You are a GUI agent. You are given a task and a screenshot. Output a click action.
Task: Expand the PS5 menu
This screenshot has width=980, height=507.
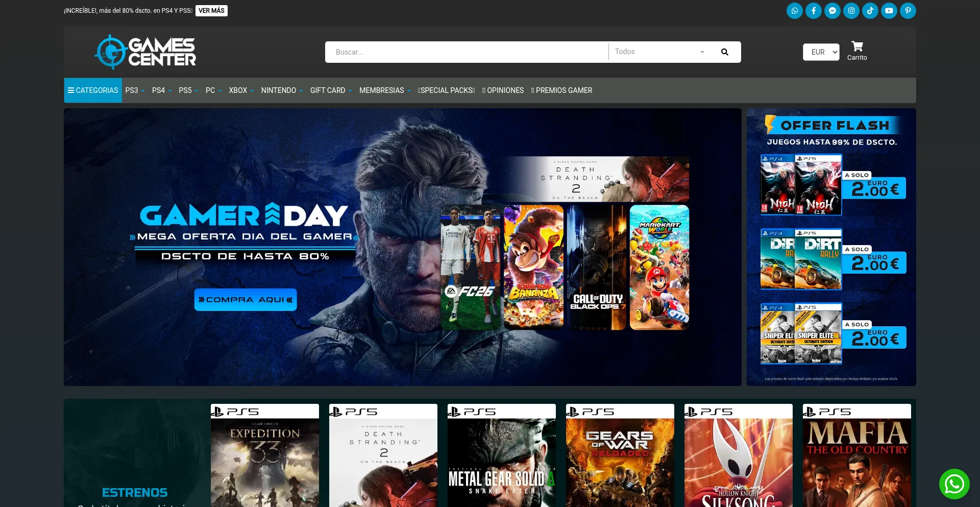click(x=188, y=90)
